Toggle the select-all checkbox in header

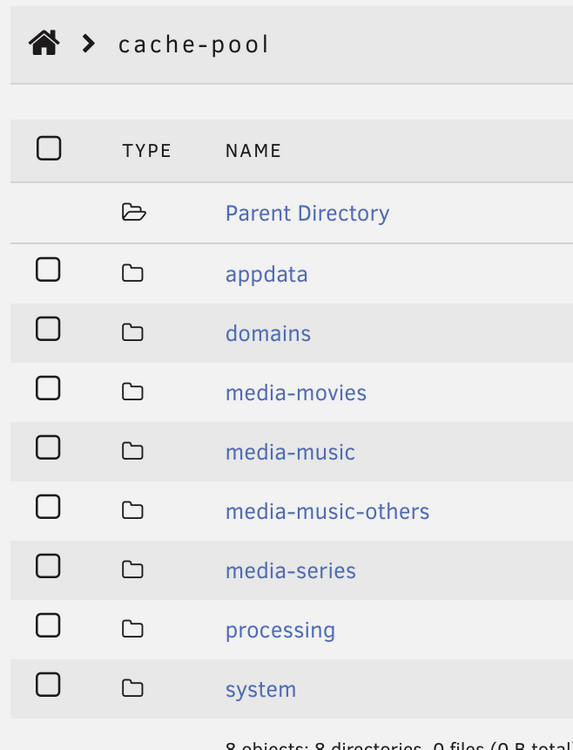(49, 148)
